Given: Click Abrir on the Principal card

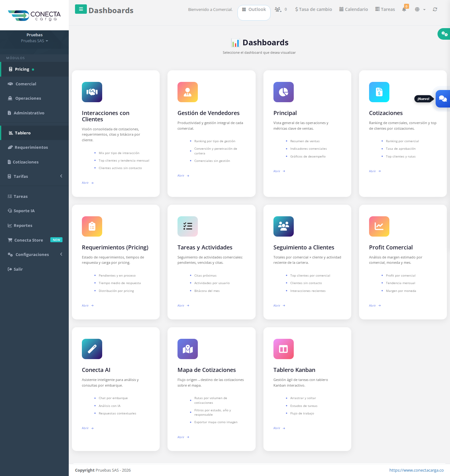Looking at the screenshot, I should click(x=279, y=171).
